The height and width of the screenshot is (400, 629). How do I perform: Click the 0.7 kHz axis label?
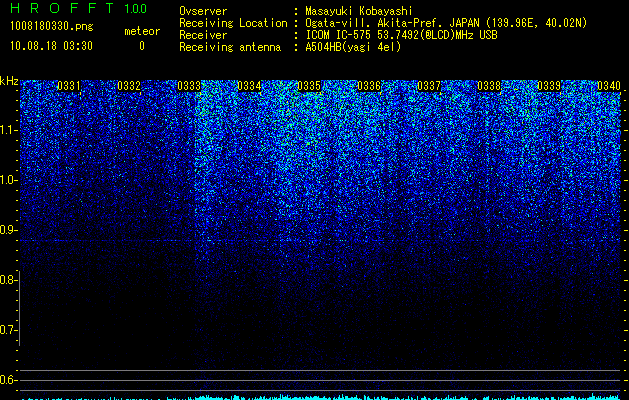tap(8, 330)
